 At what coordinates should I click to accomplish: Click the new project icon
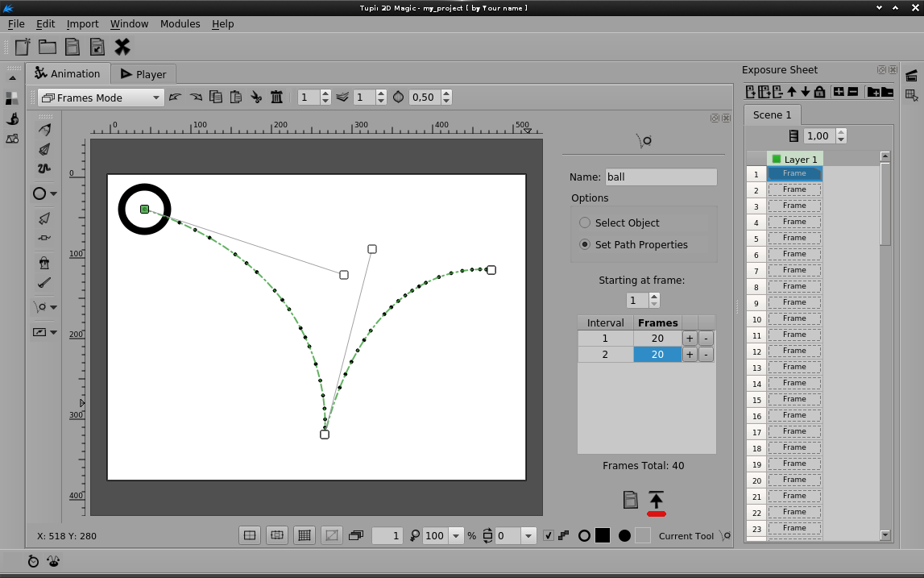click(23, 47)
